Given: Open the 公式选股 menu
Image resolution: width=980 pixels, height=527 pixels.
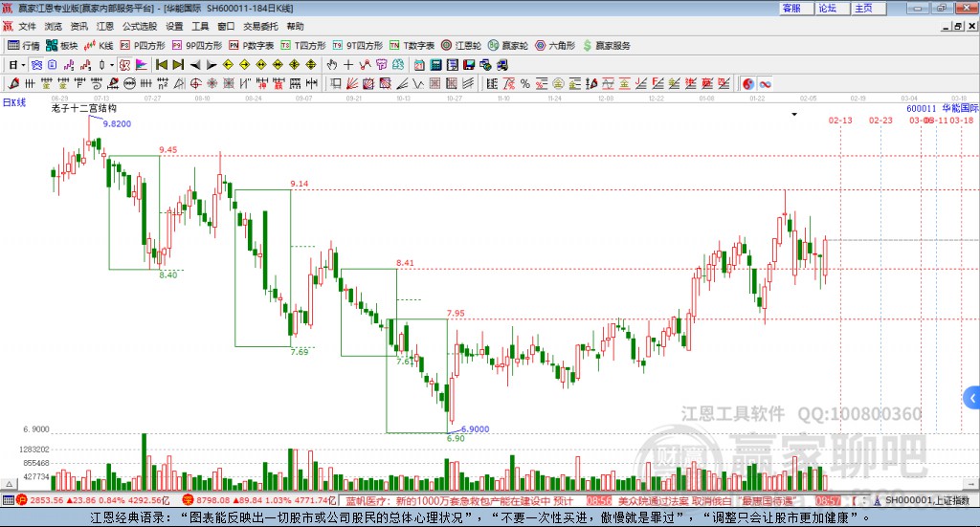Looking at the screenshot, I should pos(140,26).
